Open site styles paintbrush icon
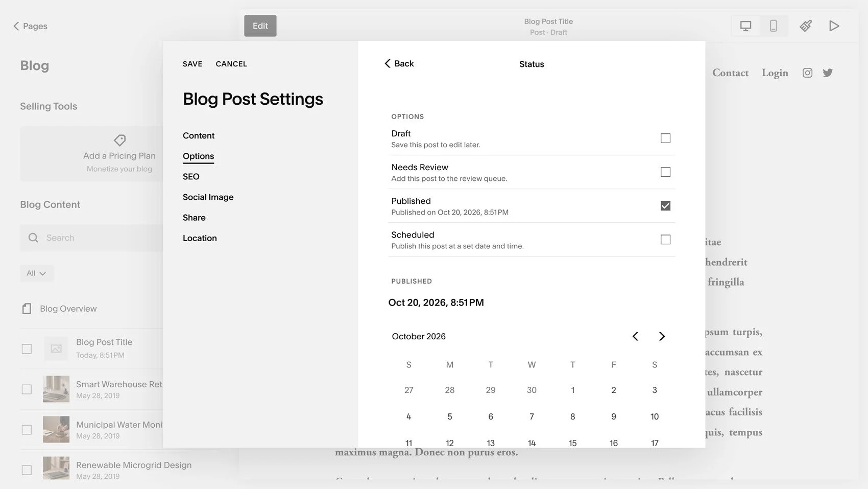 [x=806, y=26]
